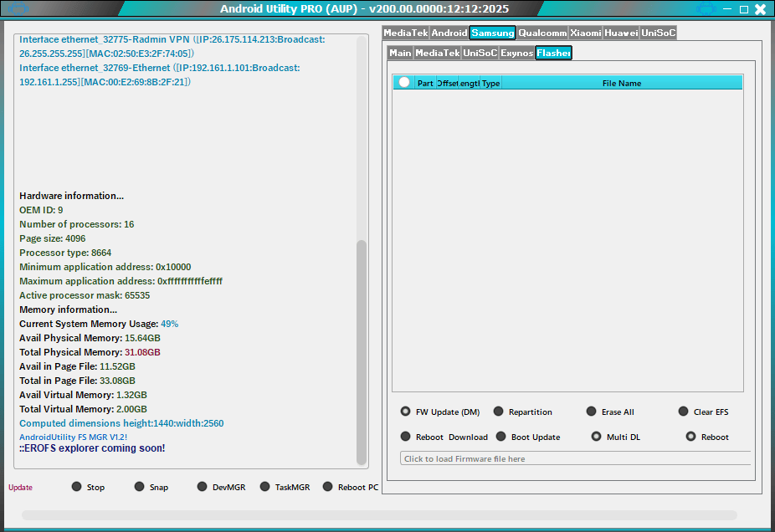Click the Stop button's round icon
Screen dimensions: 775x532
[x=77, y=487]
